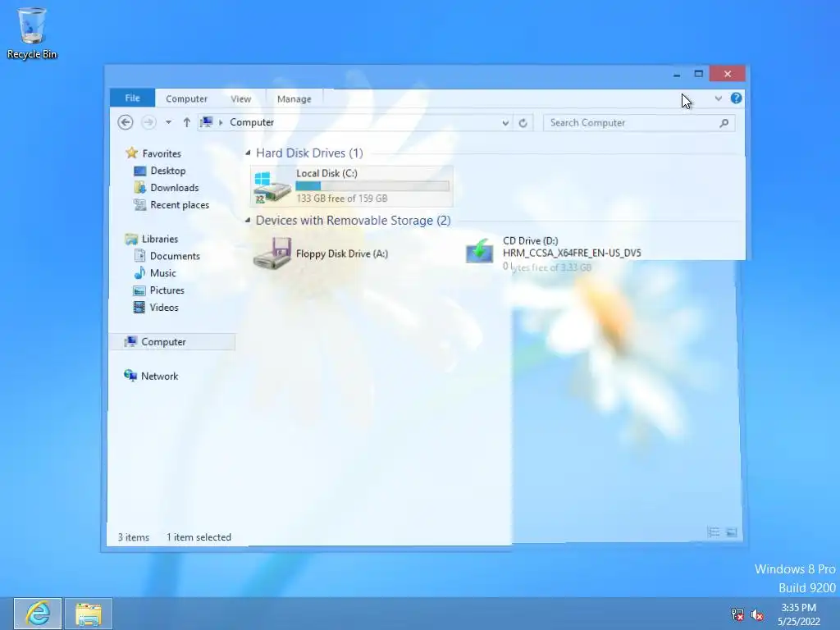The image size is (840, 630).
Task: Click the '1 item selected' status text
Action: [199, 537]
